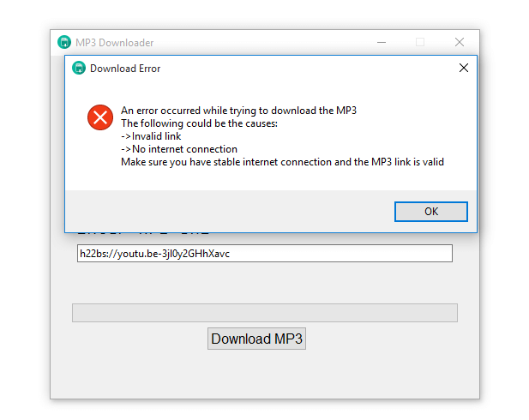Screen dimensions: 529x420
Task: Click the MP3 Downloader app icon in title bar
Action: 64,42
